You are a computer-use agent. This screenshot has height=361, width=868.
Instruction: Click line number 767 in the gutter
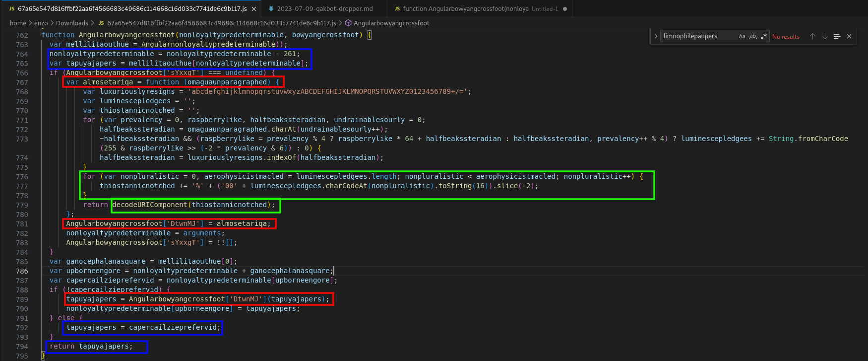pos(22,82)
